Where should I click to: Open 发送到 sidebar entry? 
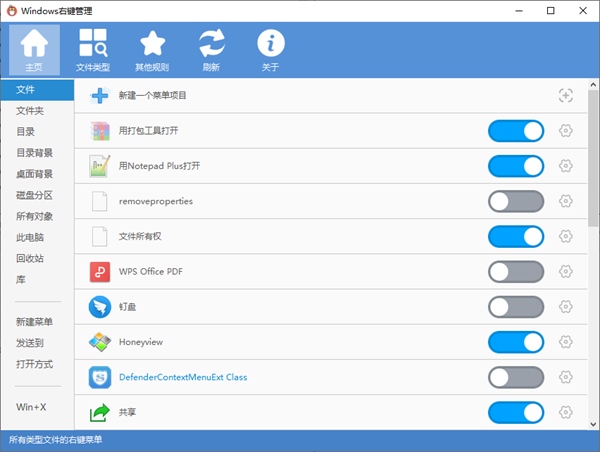pyautogui.click(x=38, y=343)
